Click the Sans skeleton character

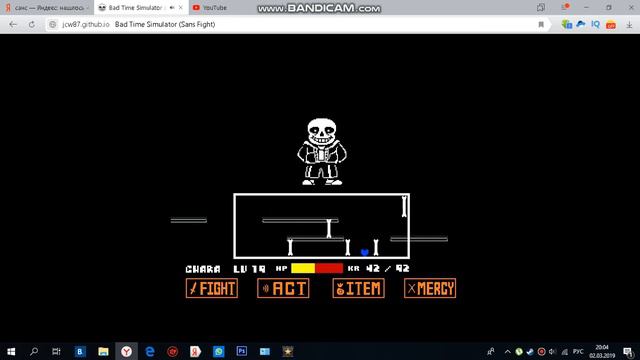point(322,151)
